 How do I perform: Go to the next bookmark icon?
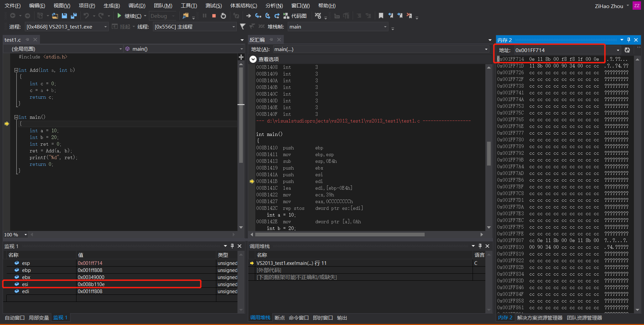click(x=400, y=16)
